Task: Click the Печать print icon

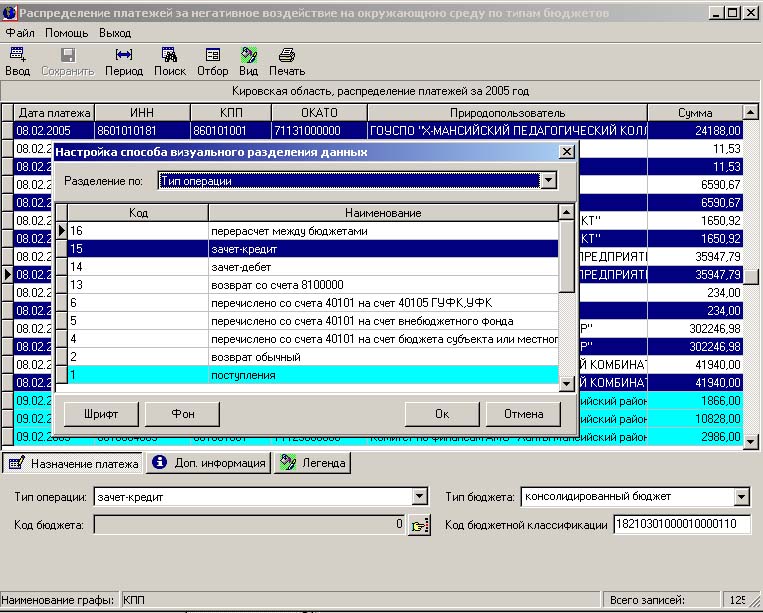Action: click(x=286, y=61)
